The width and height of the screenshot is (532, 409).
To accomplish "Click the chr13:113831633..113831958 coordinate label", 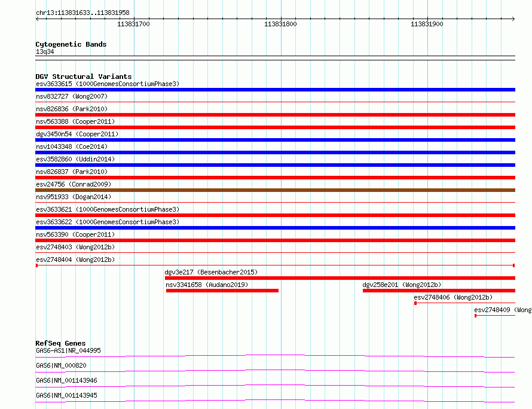I will [82, 13].
